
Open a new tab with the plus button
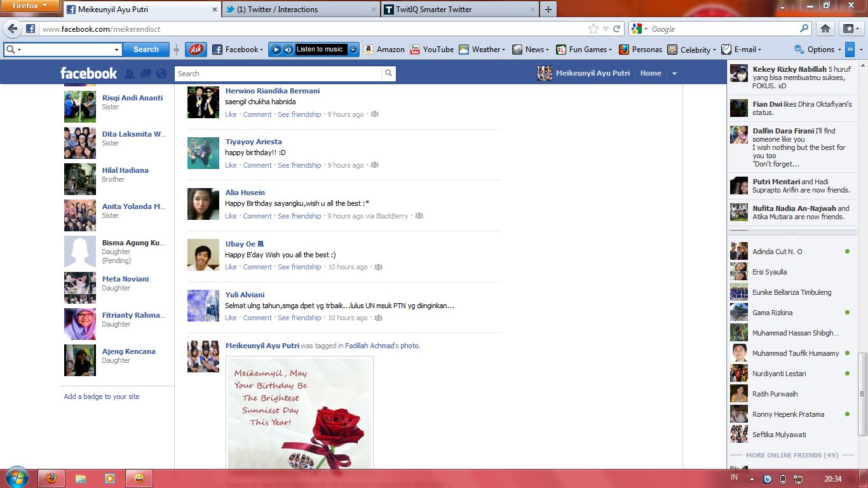coord(548,10)
